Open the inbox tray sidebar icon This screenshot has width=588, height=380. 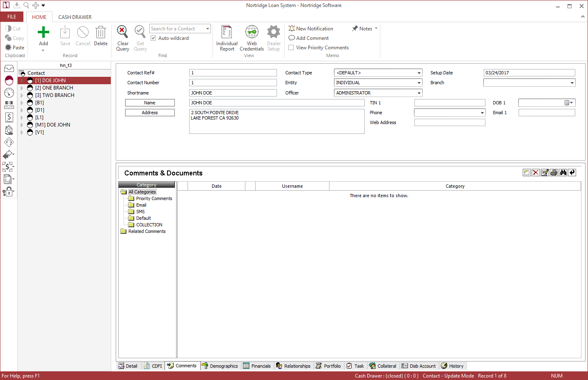pos(9,68)
